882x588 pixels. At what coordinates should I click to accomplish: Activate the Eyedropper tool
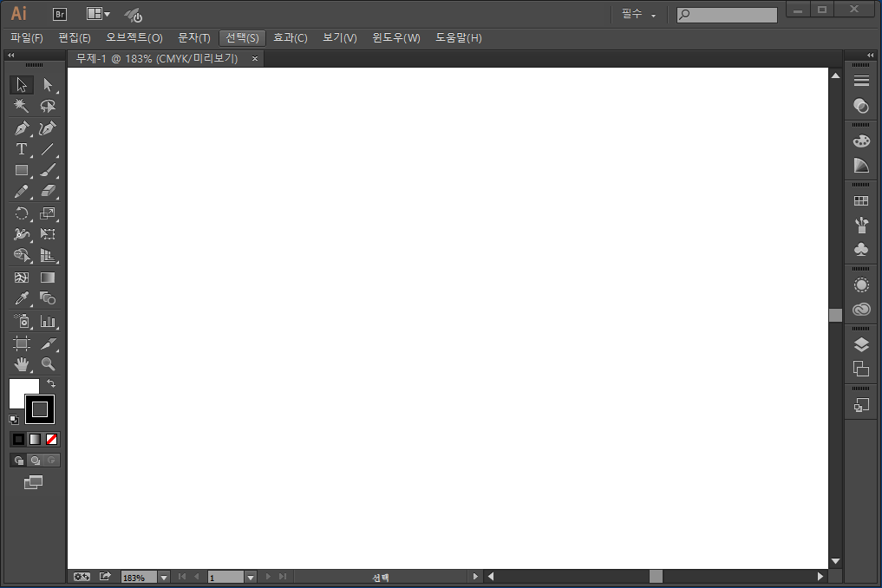click(x=22, y=298)
